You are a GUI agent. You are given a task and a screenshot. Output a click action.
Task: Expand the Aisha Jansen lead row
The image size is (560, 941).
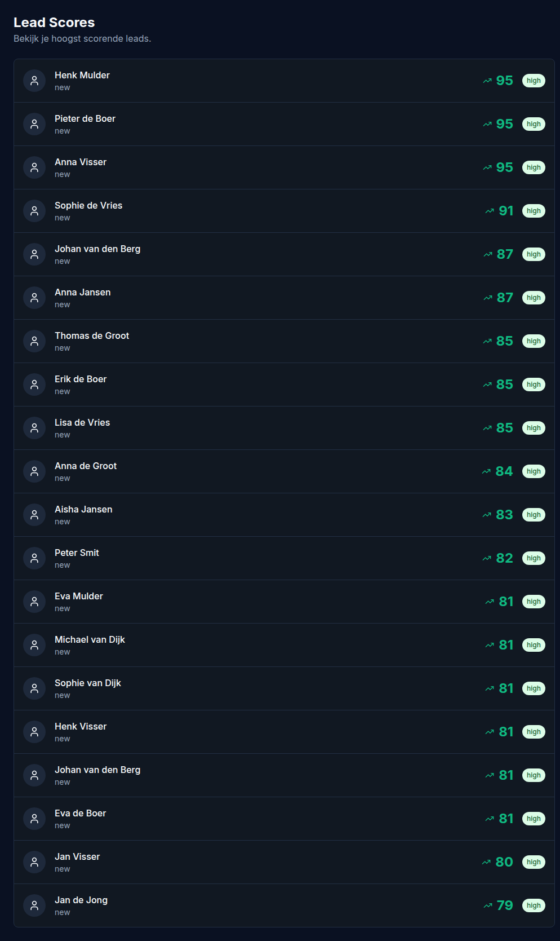(280, 515)
